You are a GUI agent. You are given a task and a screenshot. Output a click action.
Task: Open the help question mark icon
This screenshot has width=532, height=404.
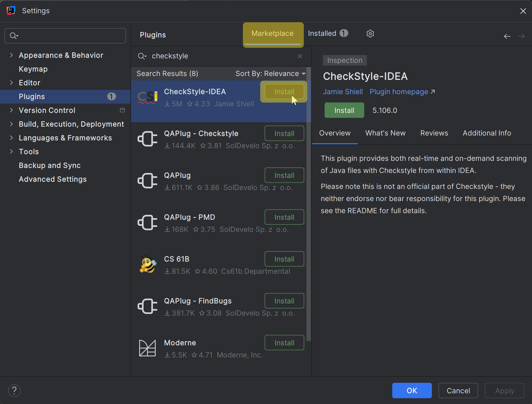click(14, 391)
